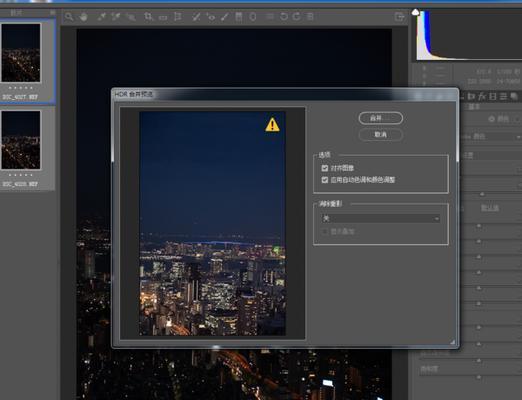The image size is (522, 400).
Task: Open the Snapshots panel tab
Action: [514, 96]
